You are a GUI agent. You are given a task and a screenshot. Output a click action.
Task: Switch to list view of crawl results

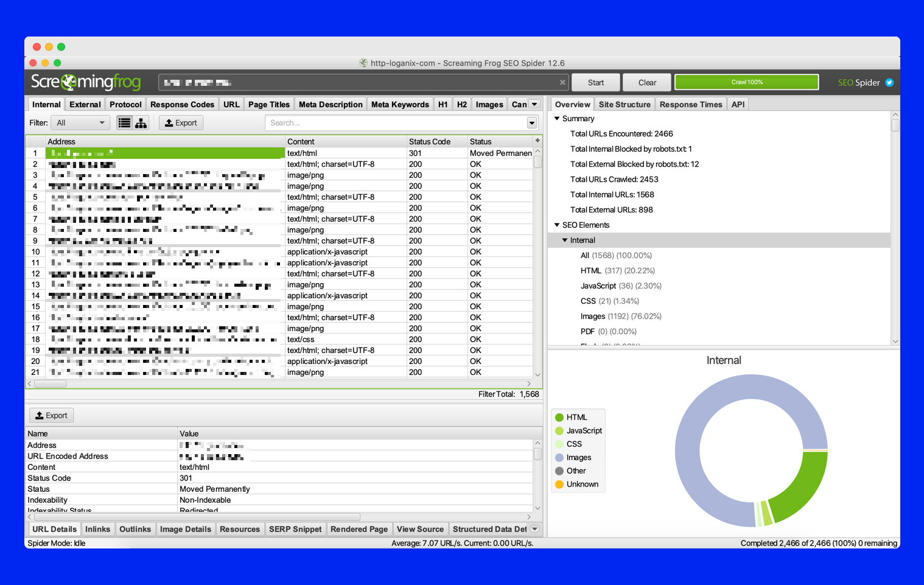tap(124, 123)
